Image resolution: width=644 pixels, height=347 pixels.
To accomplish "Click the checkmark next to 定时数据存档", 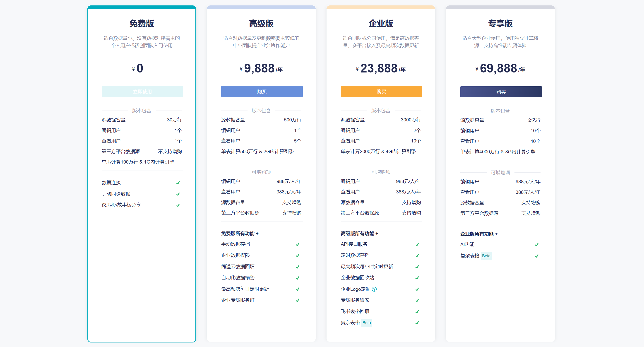I will click(417, 255).
